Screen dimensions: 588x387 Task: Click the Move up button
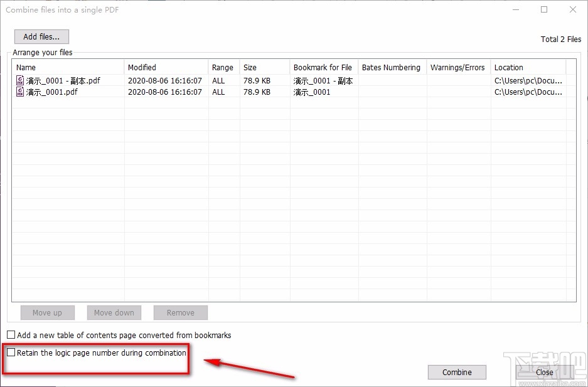pos(47,312)
